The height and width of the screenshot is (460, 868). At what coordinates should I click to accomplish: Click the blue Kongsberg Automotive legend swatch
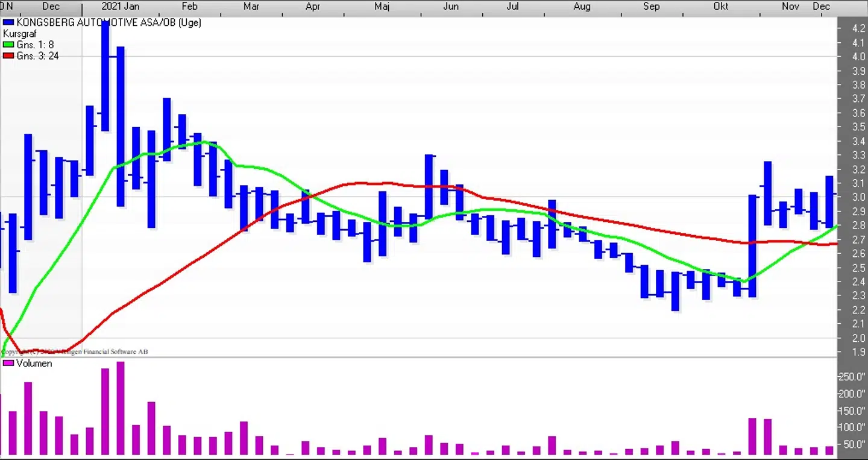[x=8, y=23]
